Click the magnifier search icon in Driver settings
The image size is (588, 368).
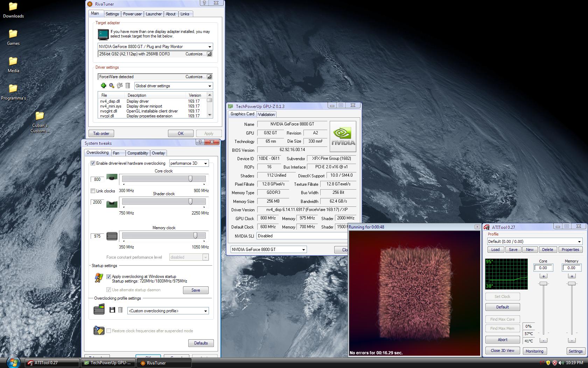pos(112,86)
